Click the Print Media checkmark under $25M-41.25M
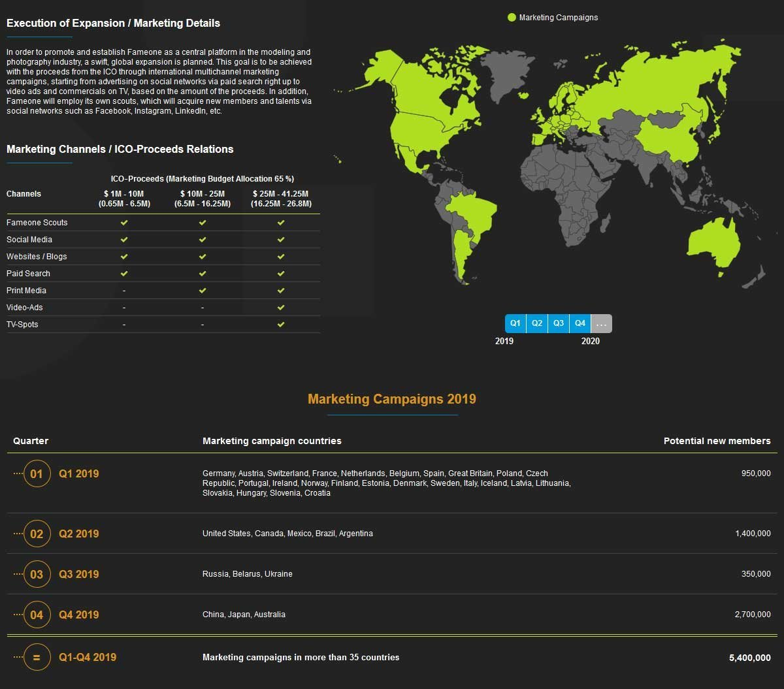784x689 pixels. click(x=281, y=291)
